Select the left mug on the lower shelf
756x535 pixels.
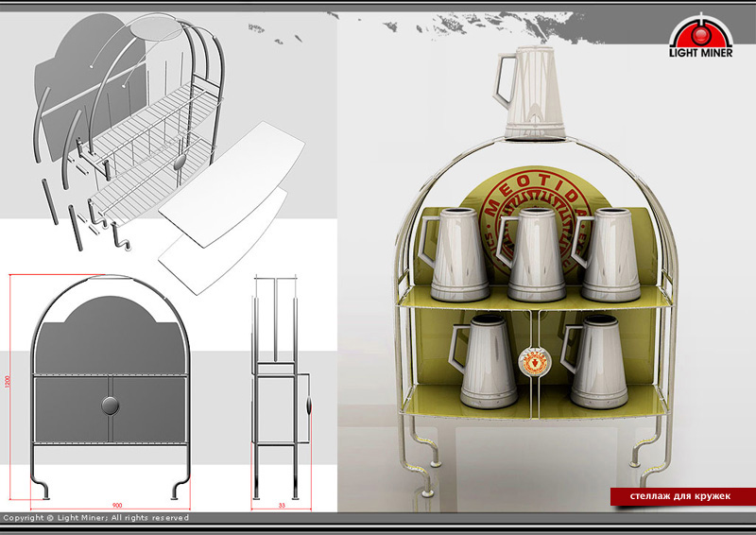484,361
